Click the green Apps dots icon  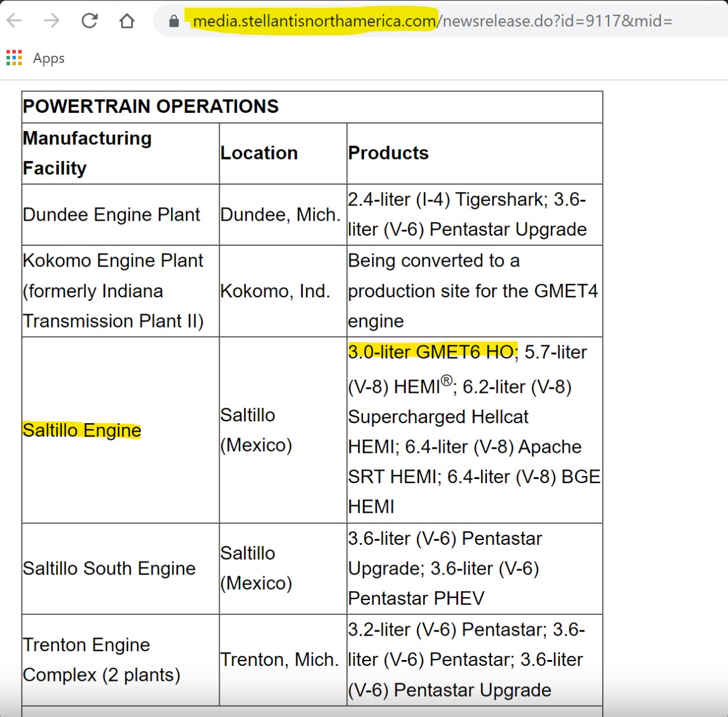13,58
